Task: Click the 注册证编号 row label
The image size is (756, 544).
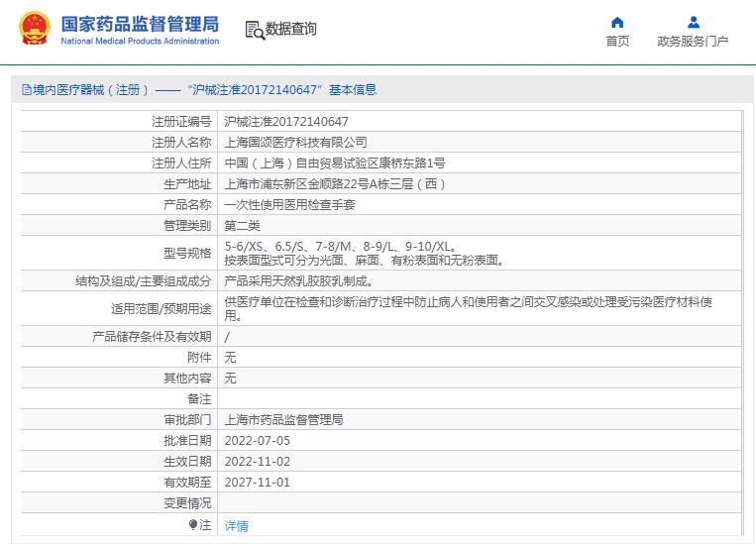Action: tap(181, 122)
